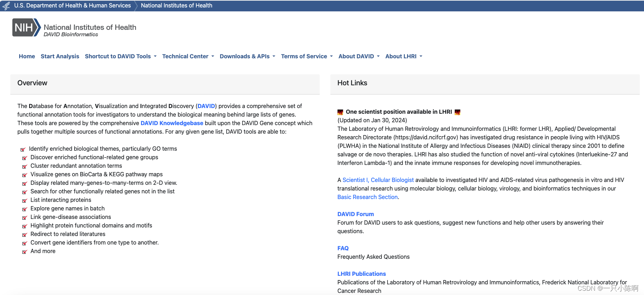Click the NIH logo badge

[27, 27]
